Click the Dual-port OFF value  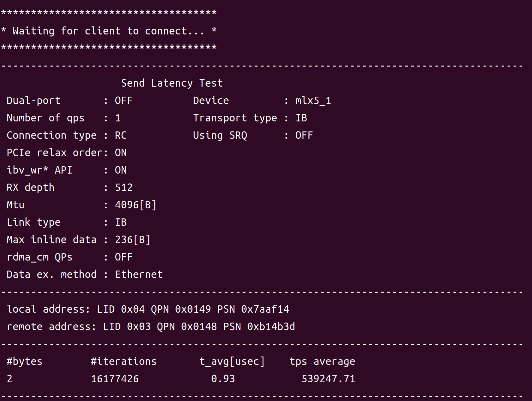pos(124,101)
